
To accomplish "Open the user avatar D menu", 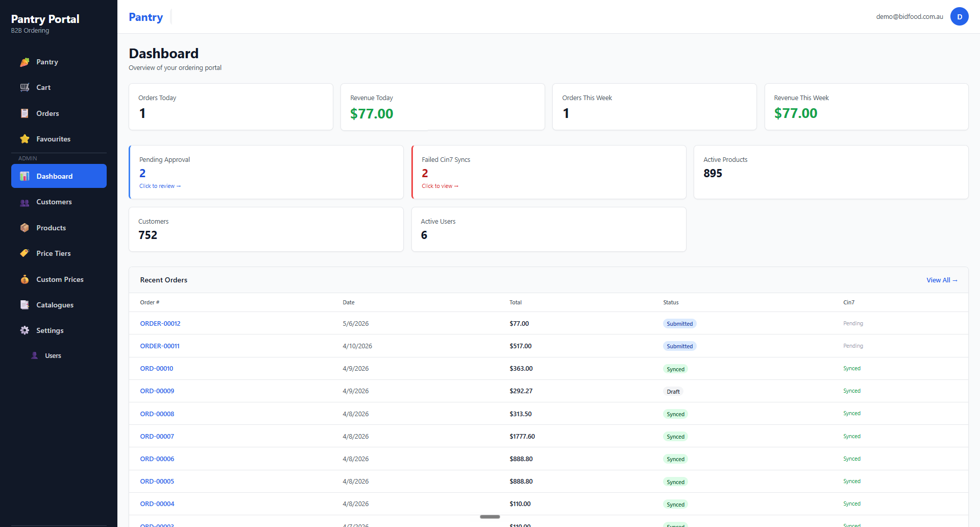I will tap(959, 17).
